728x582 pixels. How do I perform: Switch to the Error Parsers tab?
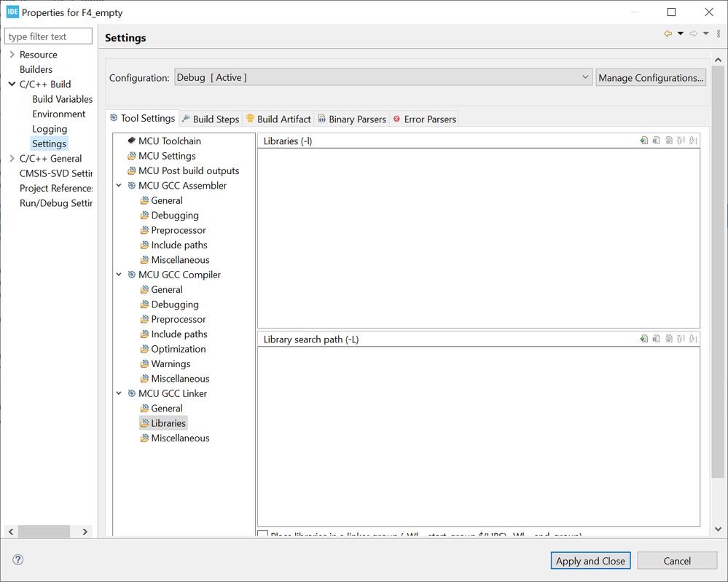425,119
